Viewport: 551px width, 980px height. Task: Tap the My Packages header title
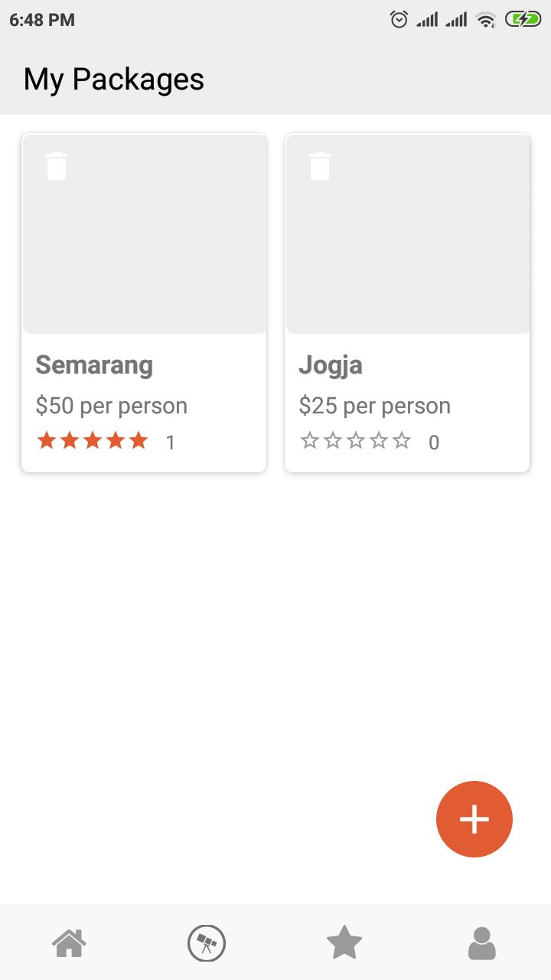[114, 80]
